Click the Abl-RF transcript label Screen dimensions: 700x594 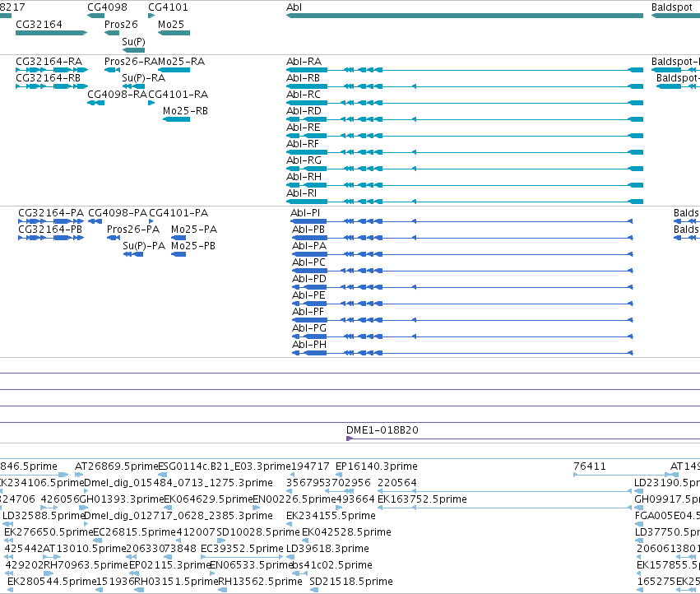coord(303,144)
